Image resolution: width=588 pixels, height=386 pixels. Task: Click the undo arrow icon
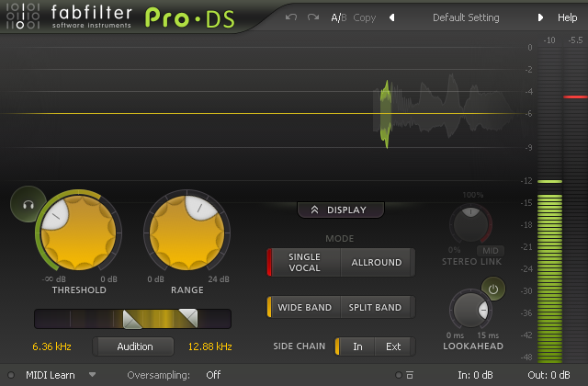click(x=291, y=17)
